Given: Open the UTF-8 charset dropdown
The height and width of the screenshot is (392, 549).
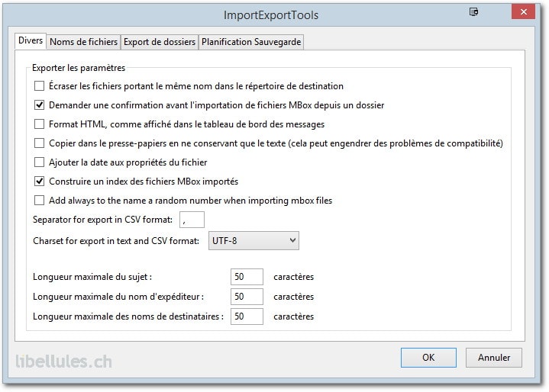Looking at the screenshot, I should [254, 240].
